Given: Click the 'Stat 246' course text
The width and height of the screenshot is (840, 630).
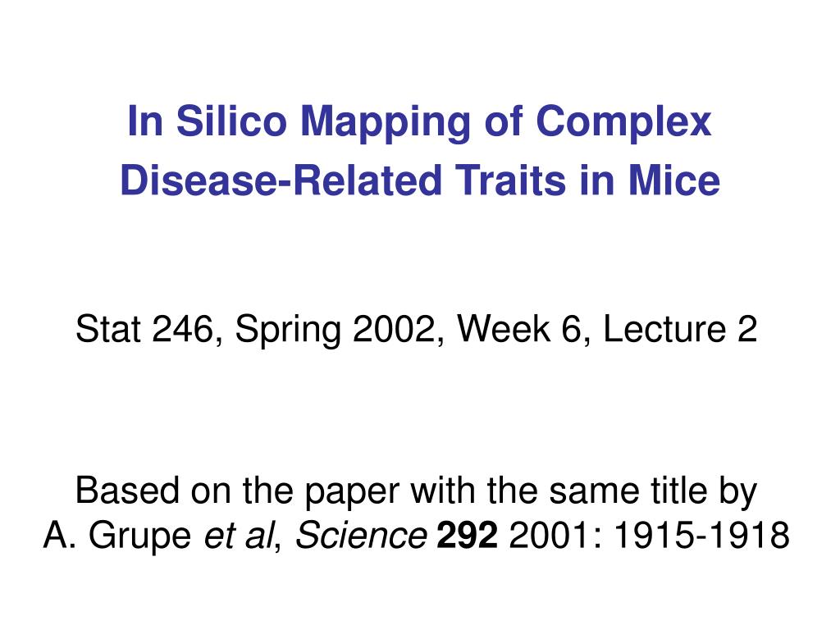Looking at the screenshot, I should click(x=145, y=329).
